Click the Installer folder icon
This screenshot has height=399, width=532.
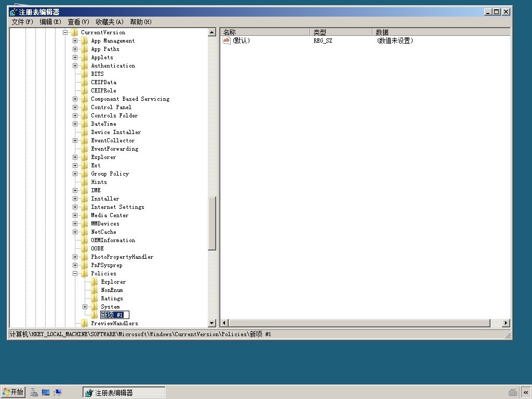pos(85,198)
